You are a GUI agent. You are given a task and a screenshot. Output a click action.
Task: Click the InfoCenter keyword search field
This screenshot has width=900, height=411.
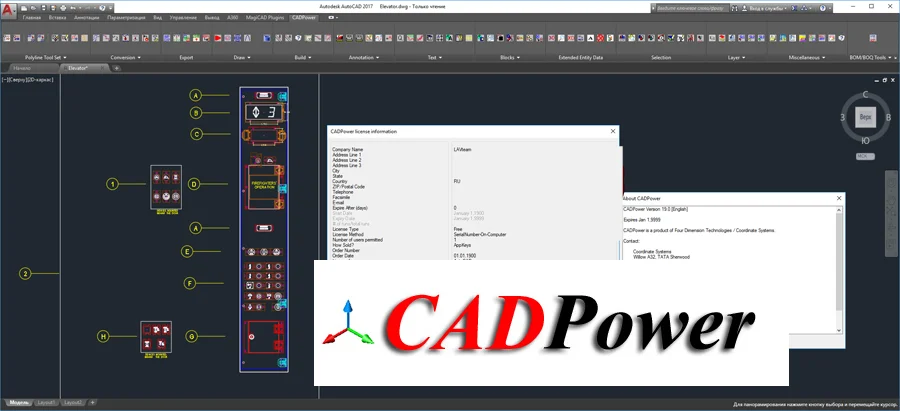[692, 8]
